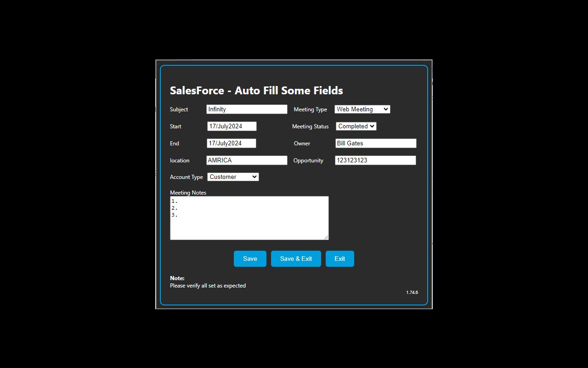Click the version number 1.74.6
This screenshot has height=368, width=588.
[x=412, y=293]
